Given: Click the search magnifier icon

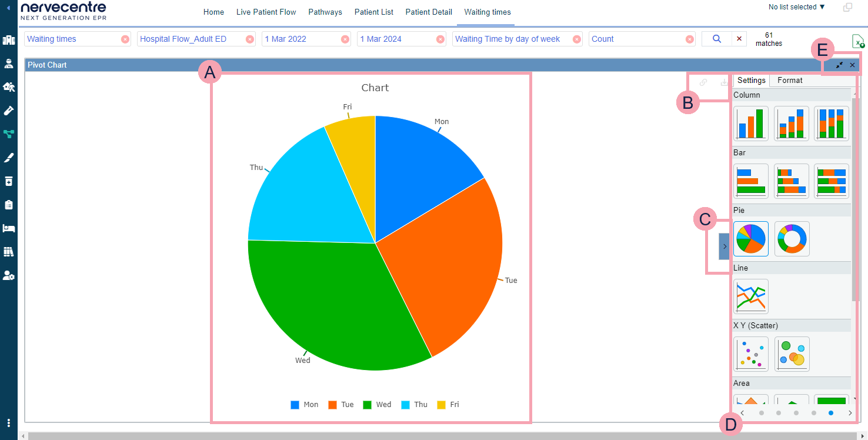Looking at the screenshot, I should point(717,39).
